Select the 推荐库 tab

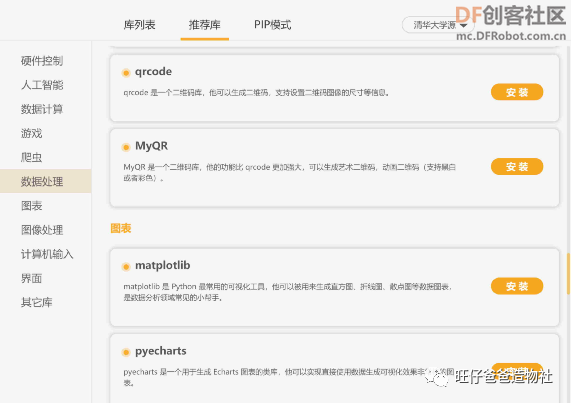click(x=205, y=25)
